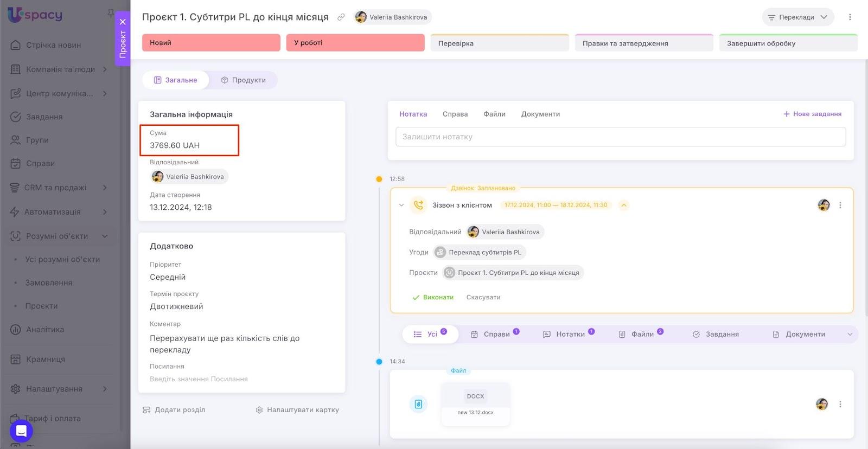Screen dimensions: 868x449
Task: Click Valeriia Bashkirova chip in call card
Action: [x=505, y=232]
